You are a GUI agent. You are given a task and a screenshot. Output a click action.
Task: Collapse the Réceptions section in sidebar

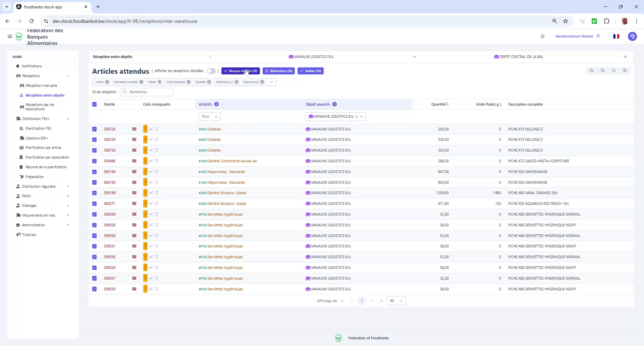tap(68, 76)
